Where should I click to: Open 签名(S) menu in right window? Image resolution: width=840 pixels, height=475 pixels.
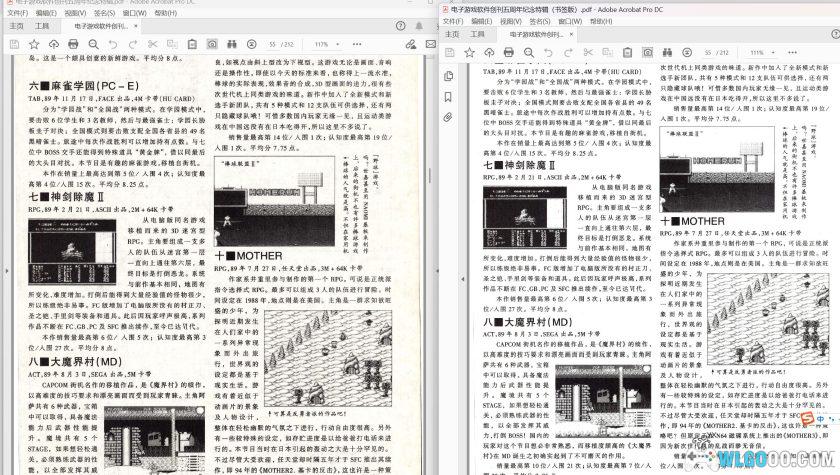(x=539, y=21)
